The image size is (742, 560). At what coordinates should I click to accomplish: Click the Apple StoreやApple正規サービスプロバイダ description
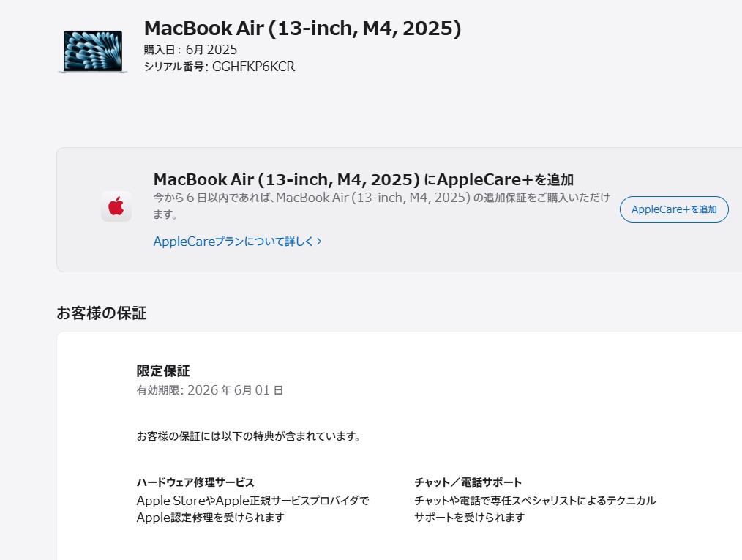coord(252,509)
